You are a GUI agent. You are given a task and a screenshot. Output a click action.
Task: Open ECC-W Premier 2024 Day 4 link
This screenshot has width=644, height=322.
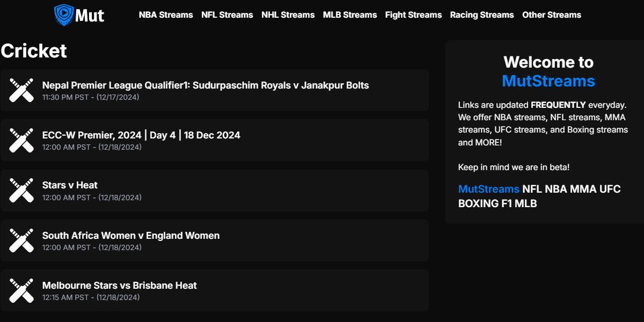click(x=141, y=135)
